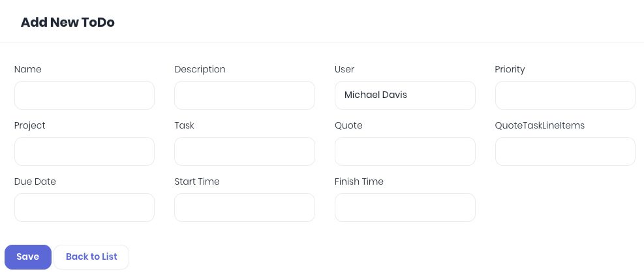Focus the Quote input field
This screenshot has height=280, width=644.
click(405, 151)
